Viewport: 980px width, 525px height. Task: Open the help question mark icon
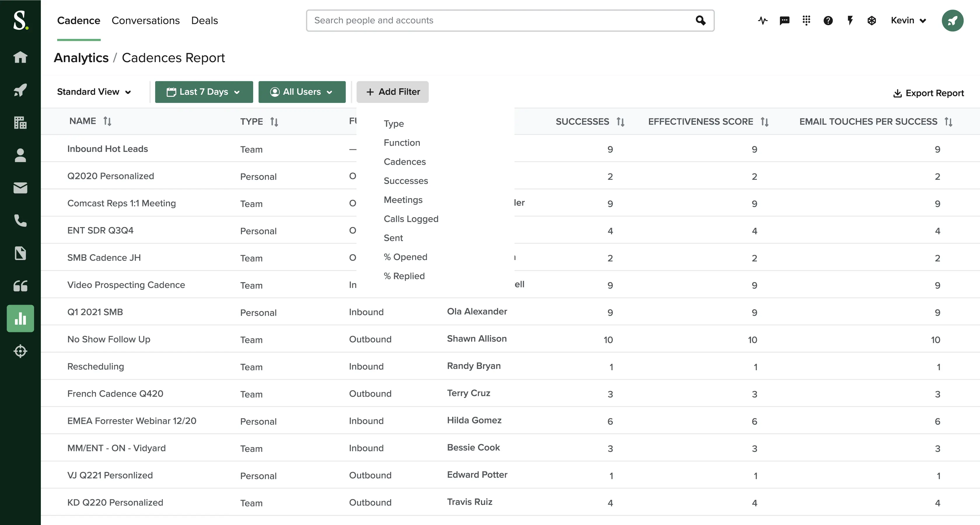click(828, 20)
